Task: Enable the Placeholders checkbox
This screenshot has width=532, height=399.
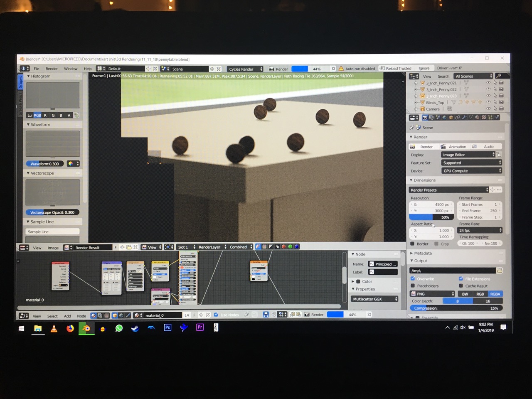Action: point(413,286)
